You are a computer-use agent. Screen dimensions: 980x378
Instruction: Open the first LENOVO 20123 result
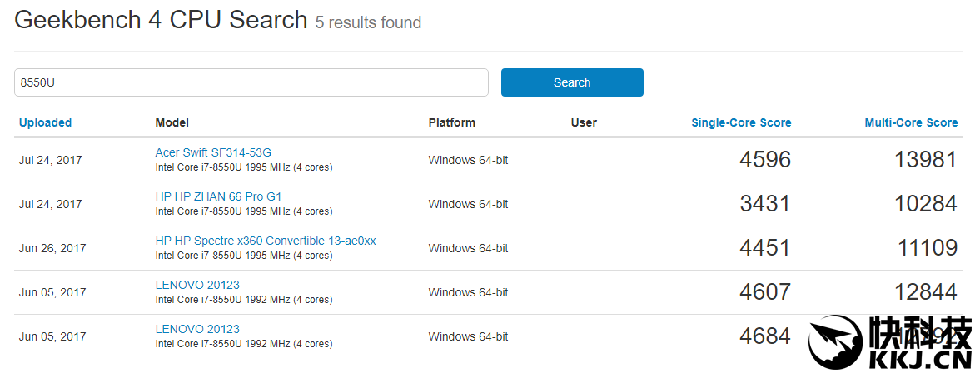(x=197, y=285)
